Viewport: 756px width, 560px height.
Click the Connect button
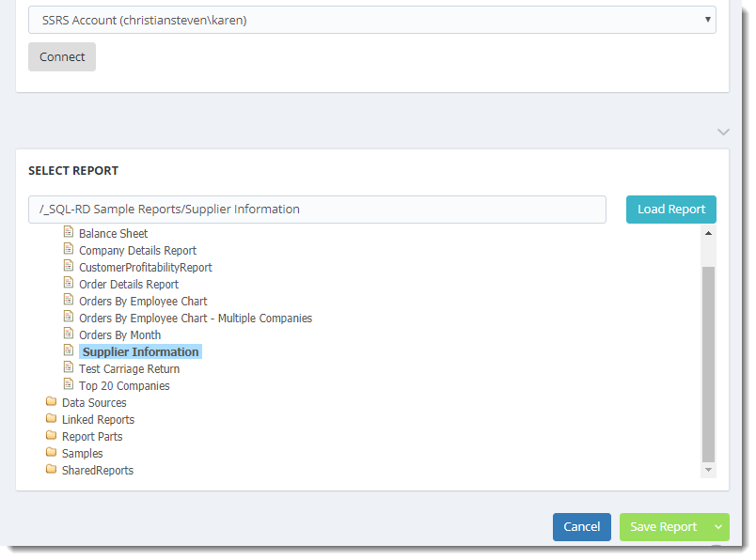pos(62,57)
